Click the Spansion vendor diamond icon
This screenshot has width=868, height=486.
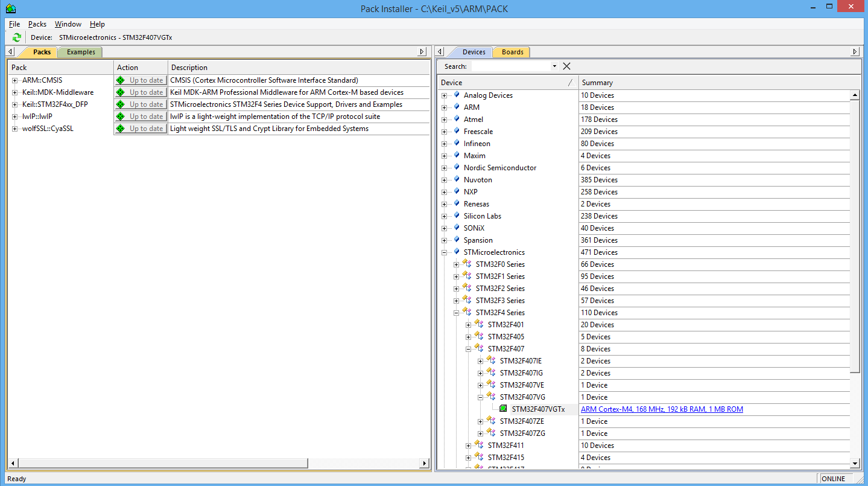coord(457,240)
